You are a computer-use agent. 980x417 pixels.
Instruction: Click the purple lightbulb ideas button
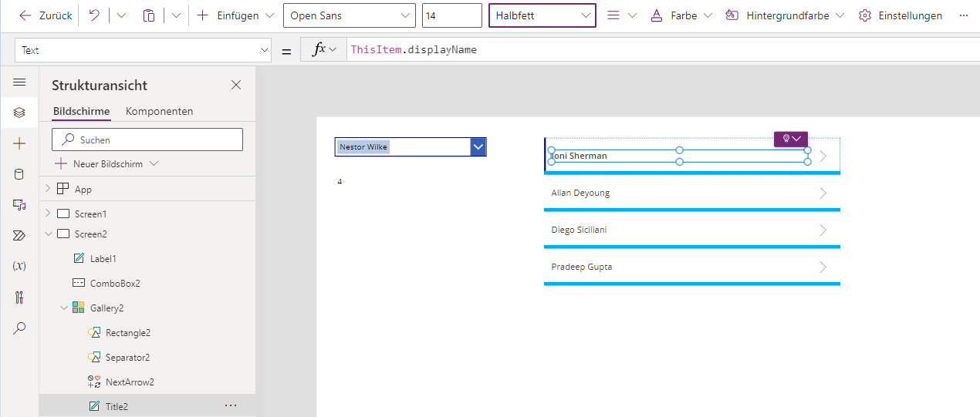(791, 139)
